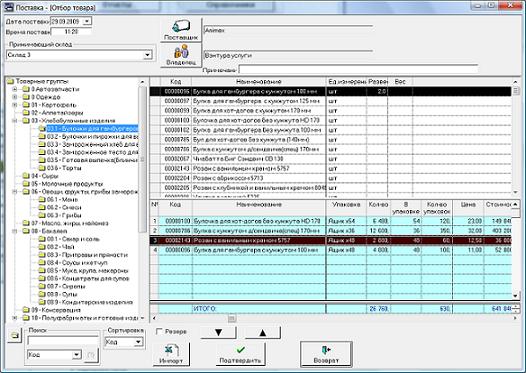
Task: Click the Владелец owner button
Action: click(x=181, y=55)
